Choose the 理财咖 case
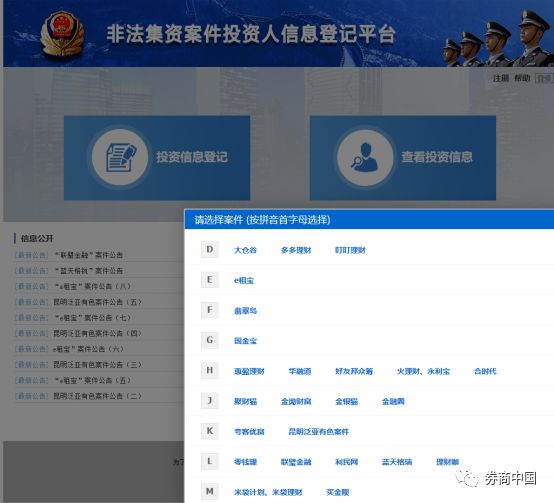 tap(447, 462)
